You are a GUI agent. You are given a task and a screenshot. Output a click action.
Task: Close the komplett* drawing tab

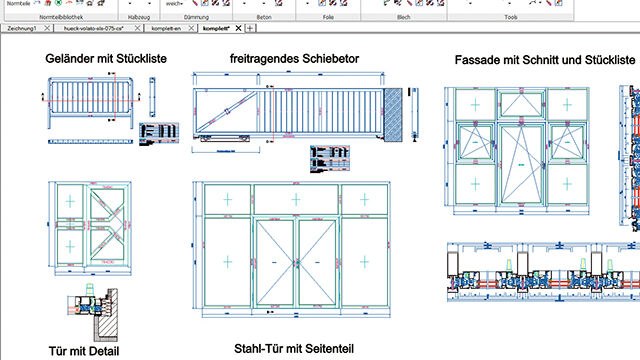coord(238,28)
